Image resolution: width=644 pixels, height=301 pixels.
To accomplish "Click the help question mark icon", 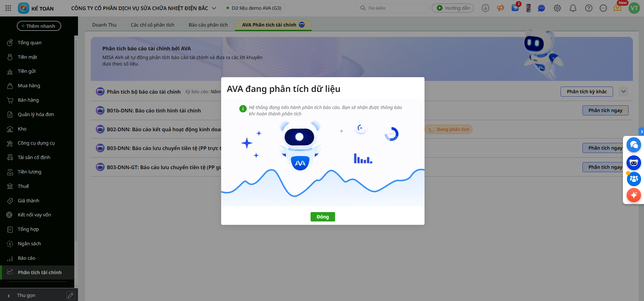I will pos(589,8).
